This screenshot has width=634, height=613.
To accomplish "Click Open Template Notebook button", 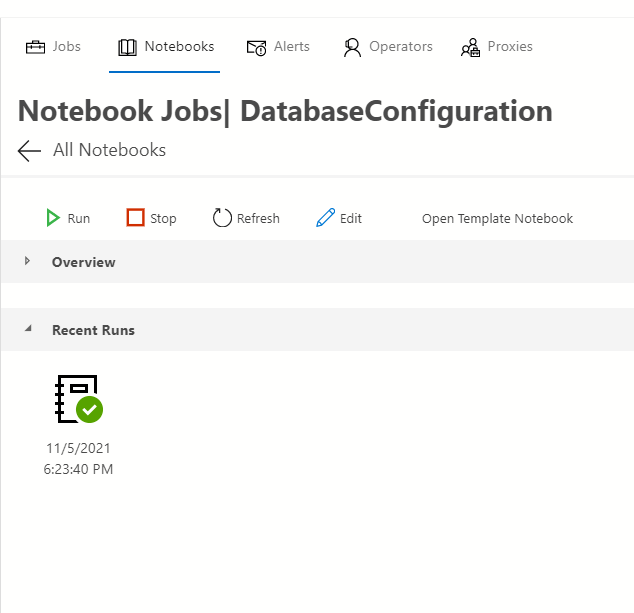I will (497, 218).
